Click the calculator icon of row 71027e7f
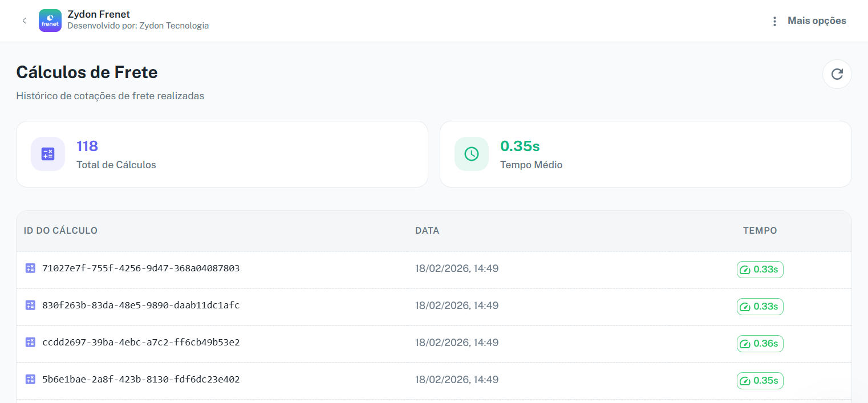This screenshot has height=403, width=868. pos(30,268)
